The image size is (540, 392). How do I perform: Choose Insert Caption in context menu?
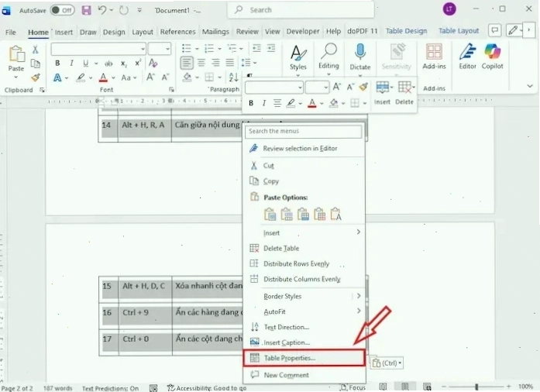point(304,342)
